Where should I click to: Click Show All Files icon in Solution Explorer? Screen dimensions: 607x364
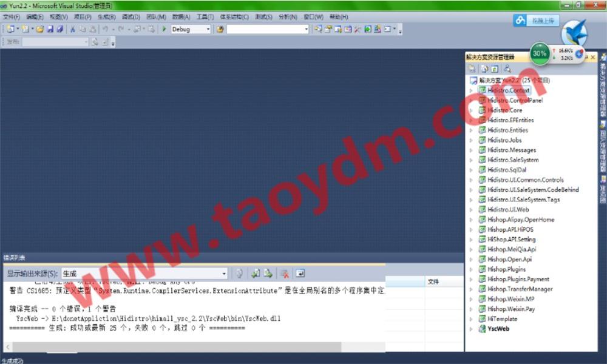(484, 69)
